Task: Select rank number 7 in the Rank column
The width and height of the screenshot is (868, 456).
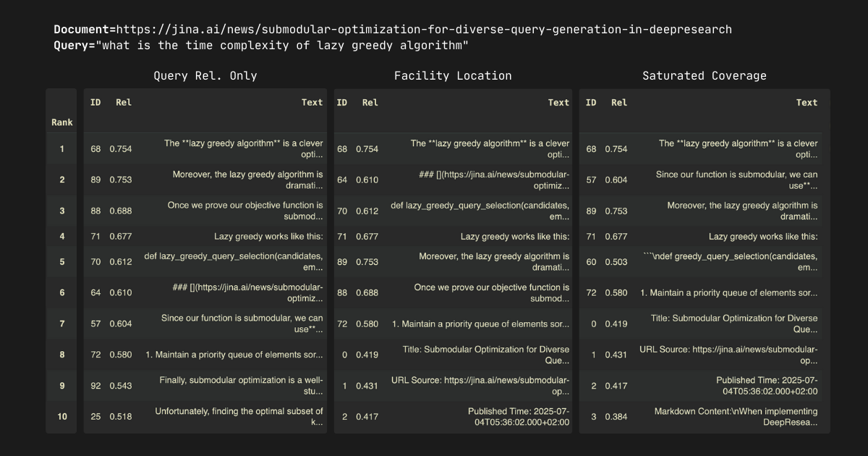Action: pos(62,324)
